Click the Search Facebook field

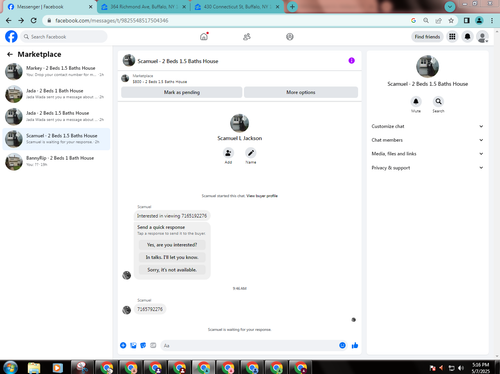[64, 37]
